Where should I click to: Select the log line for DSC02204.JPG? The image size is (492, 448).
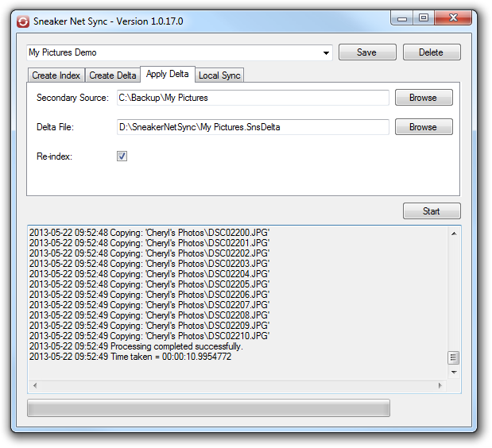(149, 274)
